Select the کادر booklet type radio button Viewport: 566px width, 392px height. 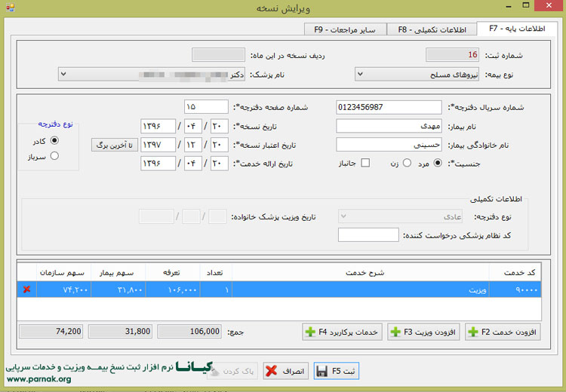point(54,140)
